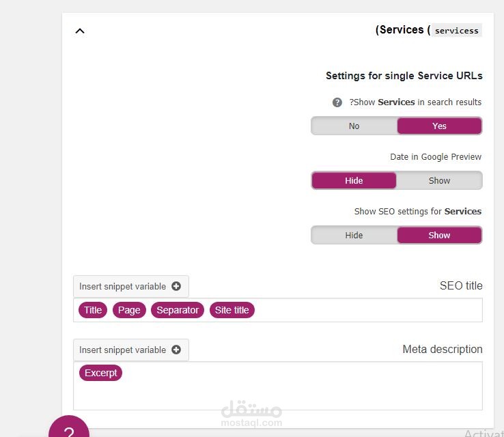Hide SEO settings for Services
The height and width of the screenshot is (437, 504).
354,235
